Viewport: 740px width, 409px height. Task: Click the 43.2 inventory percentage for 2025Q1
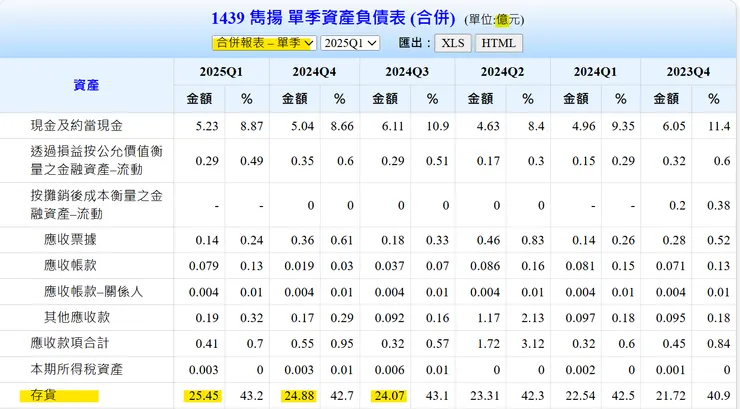pyautogui.click(x=252, y=395)
